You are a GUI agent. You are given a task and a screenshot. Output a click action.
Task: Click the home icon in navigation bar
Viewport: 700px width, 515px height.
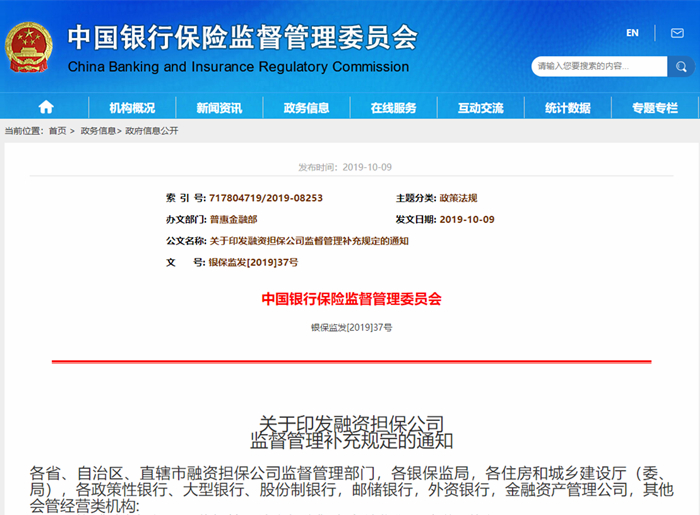pos(46,108)
